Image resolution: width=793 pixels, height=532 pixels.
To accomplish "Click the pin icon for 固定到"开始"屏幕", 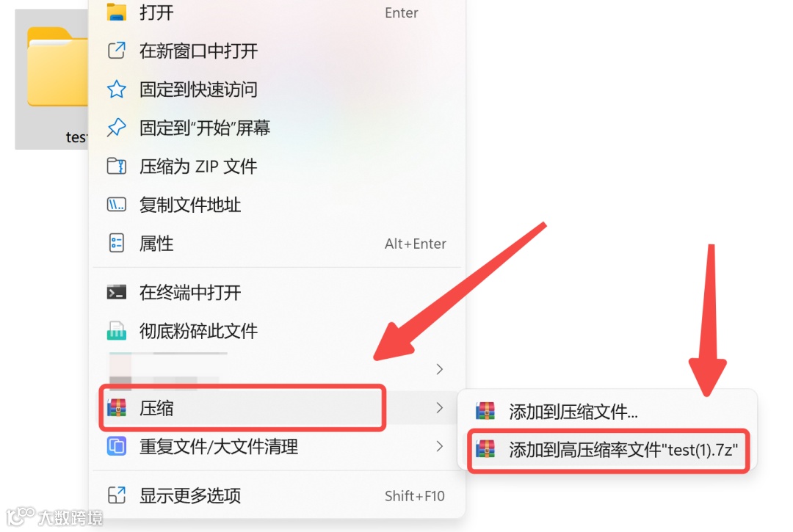I will pos(116,128).
